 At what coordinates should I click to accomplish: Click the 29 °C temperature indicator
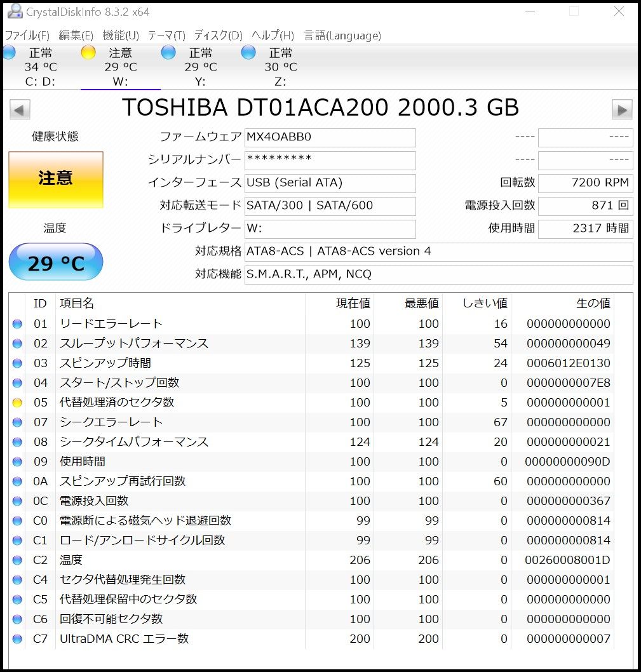56,263
